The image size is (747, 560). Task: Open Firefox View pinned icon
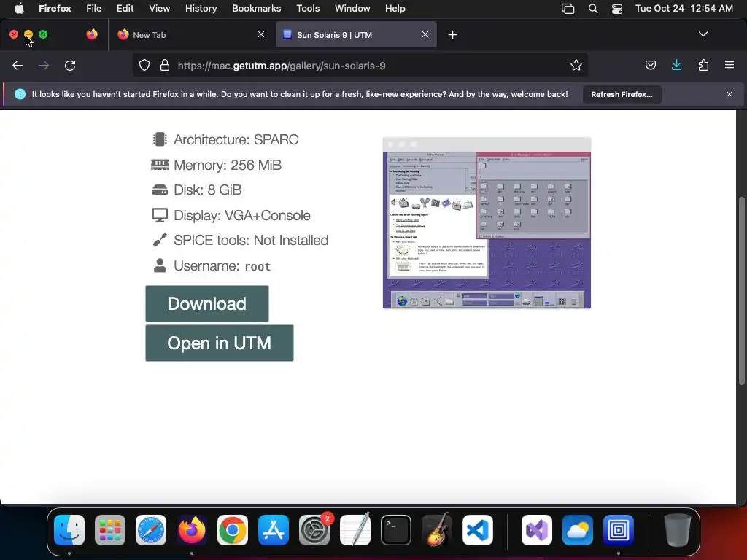point(92,34)
